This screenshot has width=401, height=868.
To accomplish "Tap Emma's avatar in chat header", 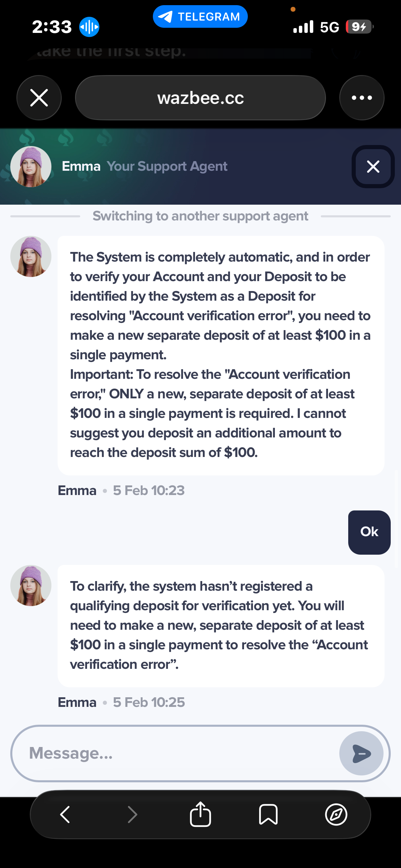I will click(x=31, y=167).
